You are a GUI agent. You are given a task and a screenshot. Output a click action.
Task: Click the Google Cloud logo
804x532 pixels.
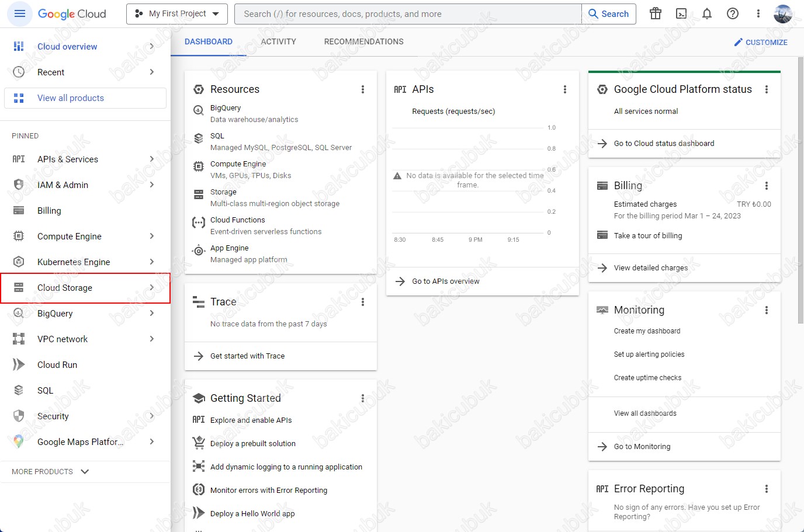[72, 13]
